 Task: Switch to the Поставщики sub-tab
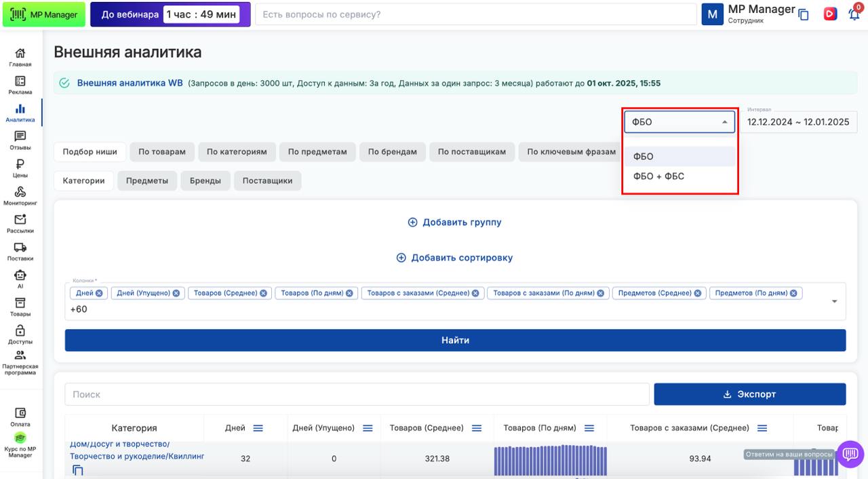click(x=267, y=180)
